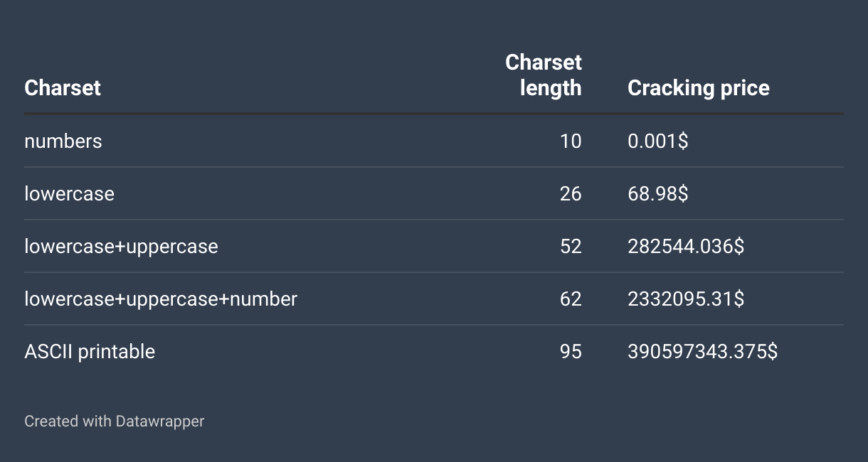
Task: Click the lowercase+uppercase+number charset cell
Action: point(161,299)
